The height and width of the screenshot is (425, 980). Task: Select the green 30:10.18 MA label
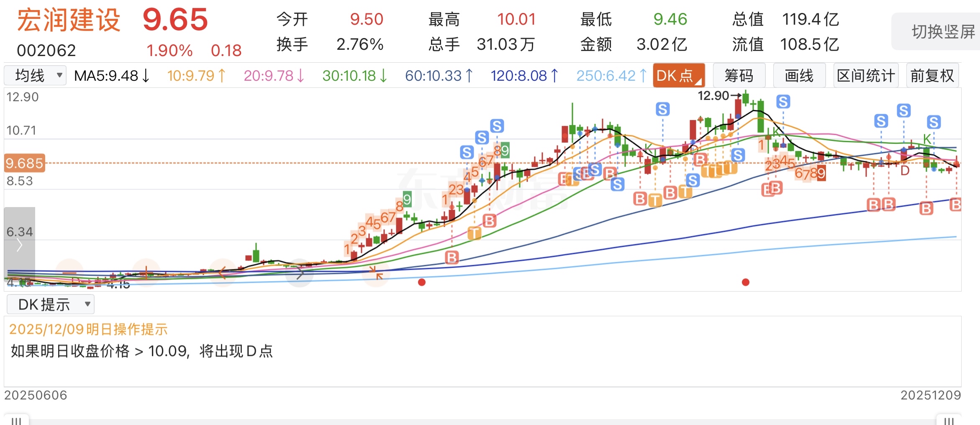point(354,76)
